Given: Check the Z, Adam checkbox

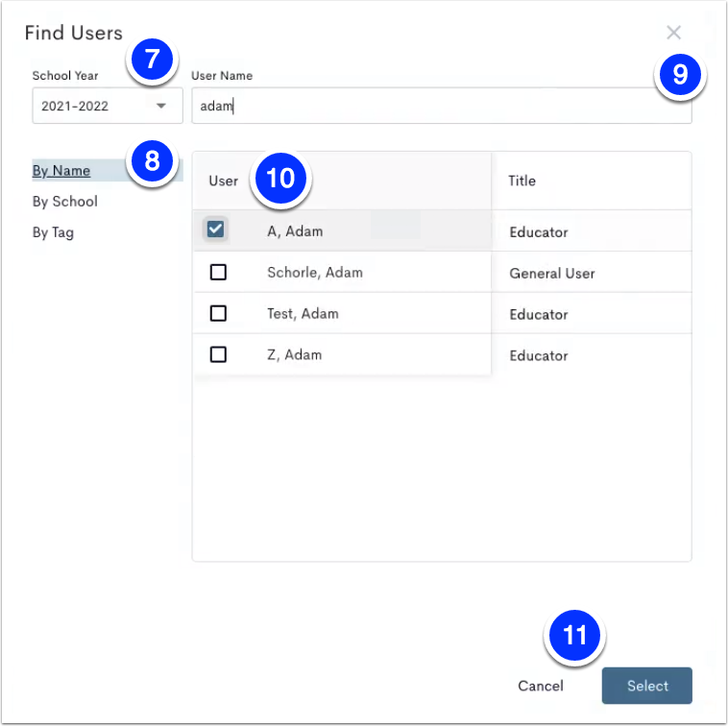Looking at the screenshot, I should point(218,354).
